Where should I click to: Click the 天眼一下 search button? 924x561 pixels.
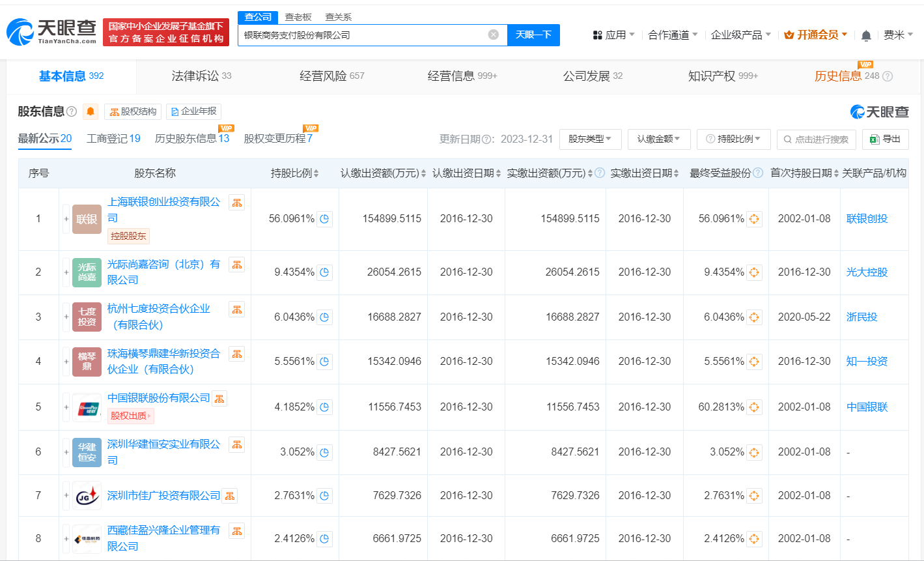(x=533, y=35)
